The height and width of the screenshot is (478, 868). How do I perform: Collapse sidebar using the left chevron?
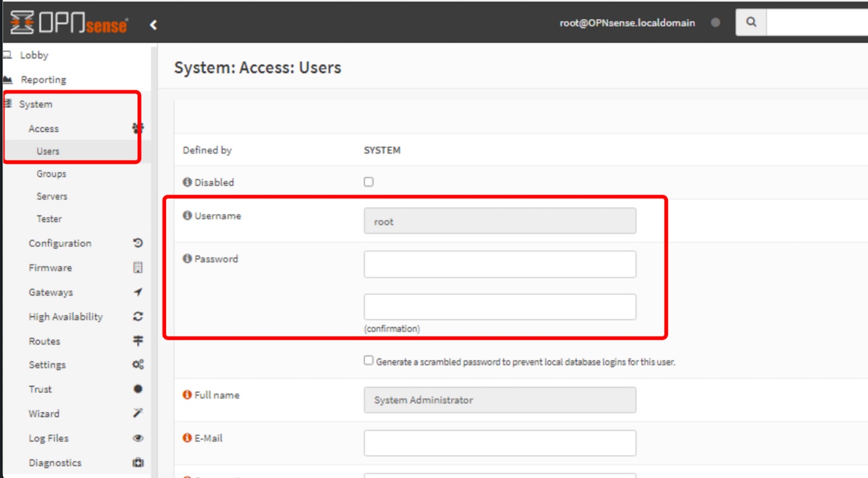154,25
